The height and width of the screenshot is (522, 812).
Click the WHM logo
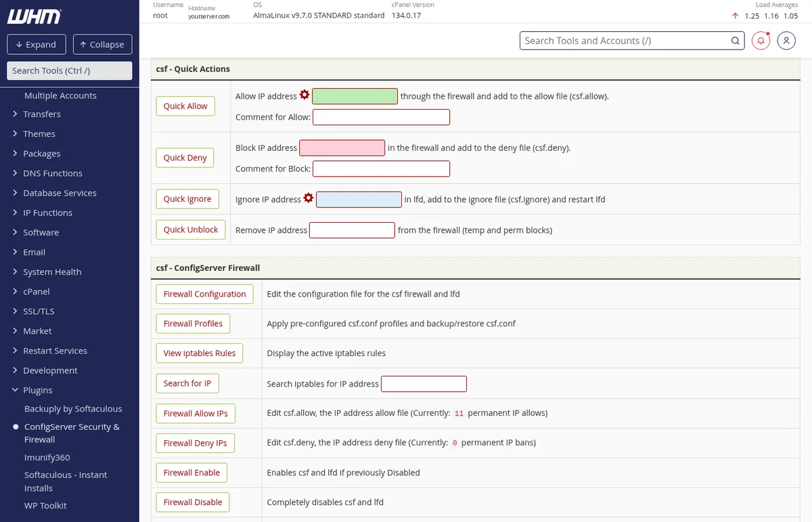pyautogui.click(x=34, y=16)
